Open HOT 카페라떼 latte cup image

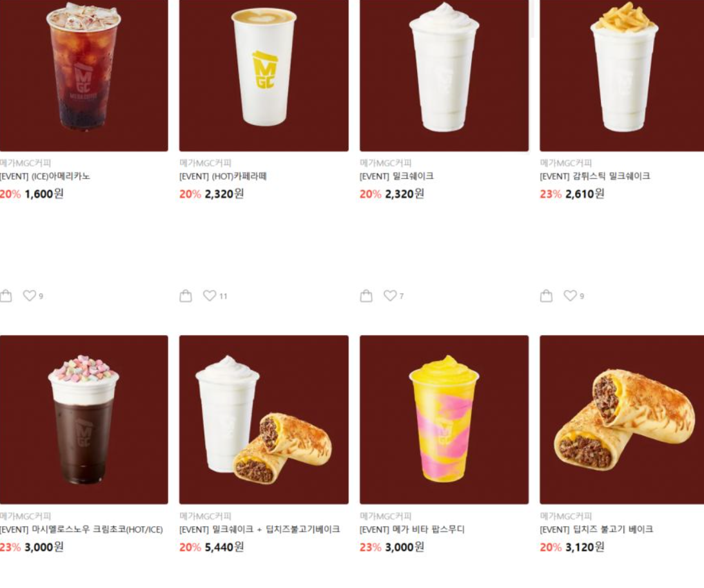pos(264,75)
